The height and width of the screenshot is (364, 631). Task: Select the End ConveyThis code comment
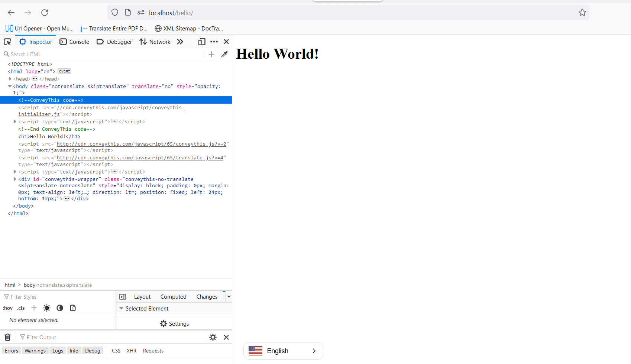[57, 129]
